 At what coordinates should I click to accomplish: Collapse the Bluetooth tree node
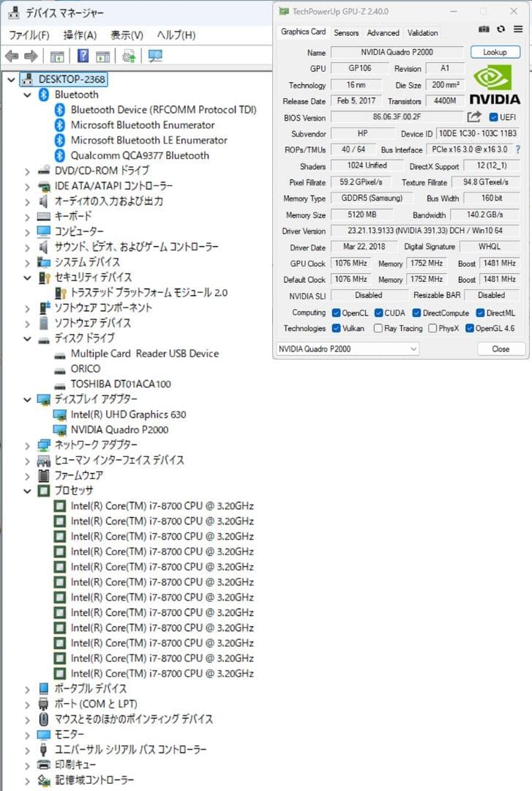[27, 94]
